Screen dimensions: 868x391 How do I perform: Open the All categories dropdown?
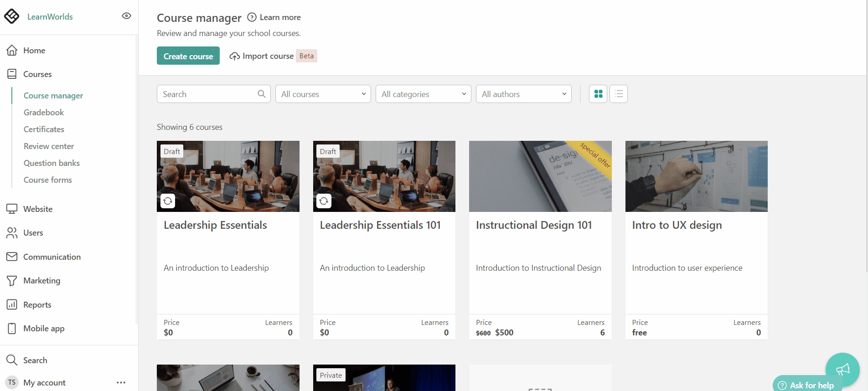(424, 94)
